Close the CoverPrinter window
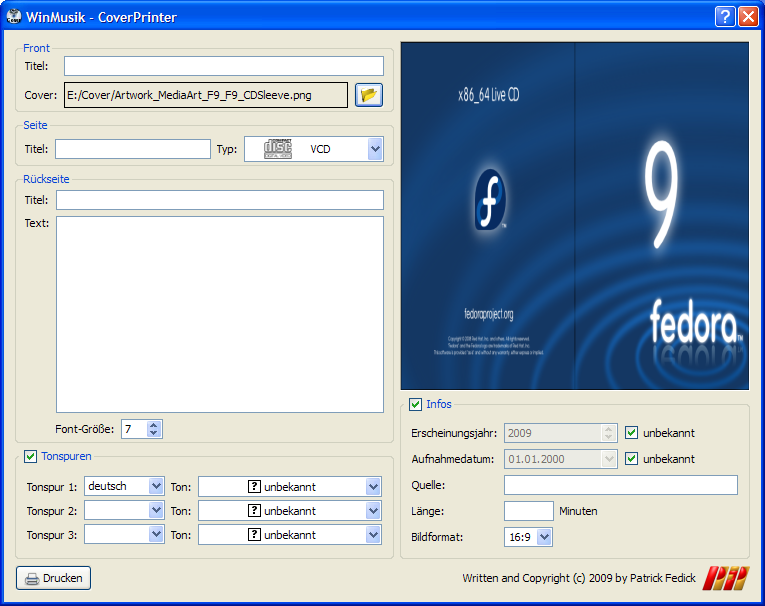765x606 pixels. (x=748, y=17)
